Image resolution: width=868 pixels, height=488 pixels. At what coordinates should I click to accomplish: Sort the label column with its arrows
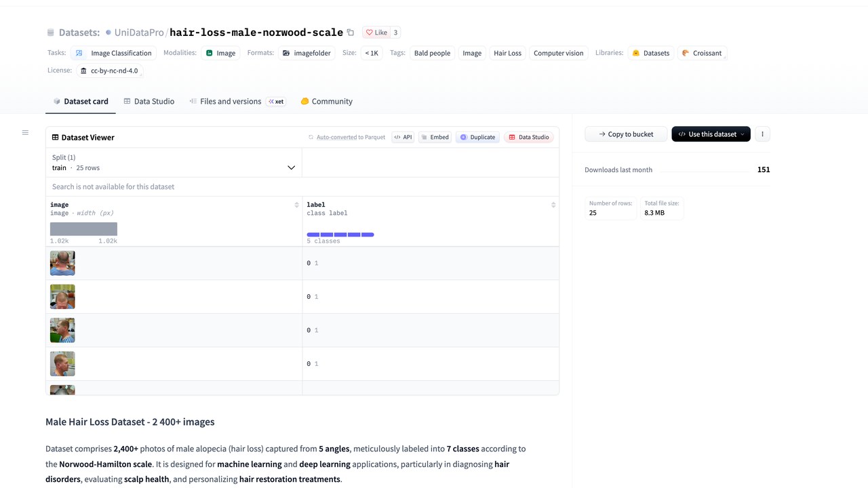tap(553, 205)
